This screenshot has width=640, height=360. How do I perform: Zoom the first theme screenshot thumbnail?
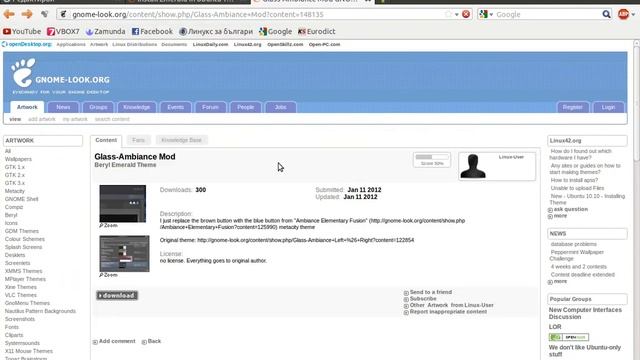(122, 204)
